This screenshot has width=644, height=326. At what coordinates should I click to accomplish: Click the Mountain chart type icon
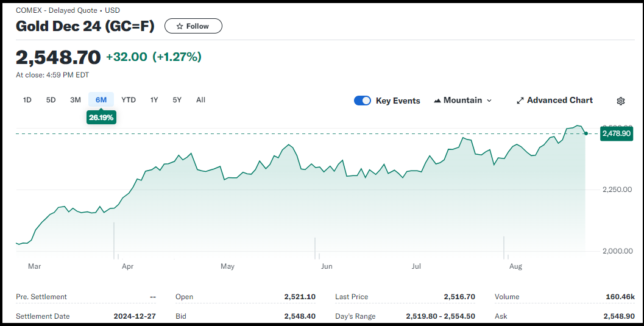437,101
